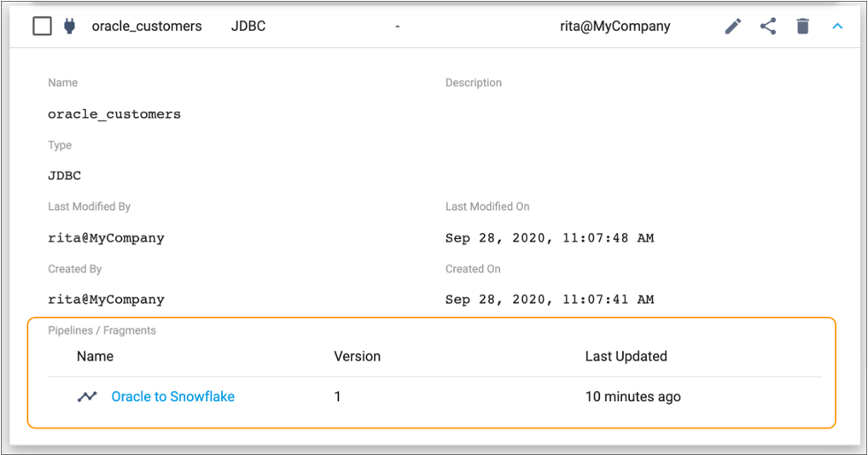Screen dimensions: 868x455
Task: Click the trash delete connection icon
Action: (802, 26)
